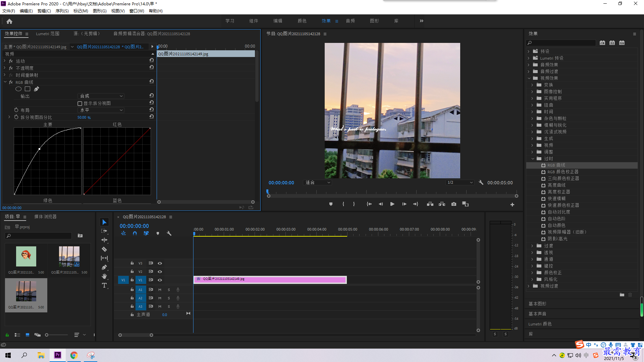Select 三向颜色校正器 effect
Screen dimensions: 644x362
(563, 178)
